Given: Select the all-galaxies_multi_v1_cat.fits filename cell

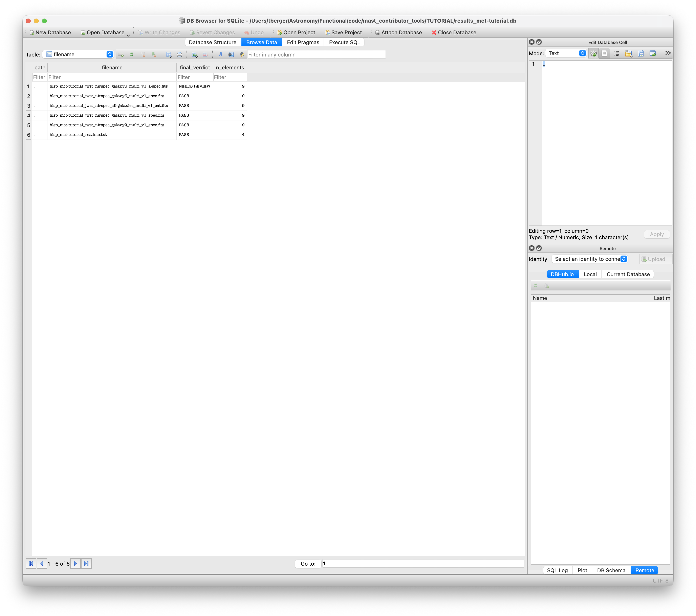Looking at the screenshot, I should click(112, 106).
